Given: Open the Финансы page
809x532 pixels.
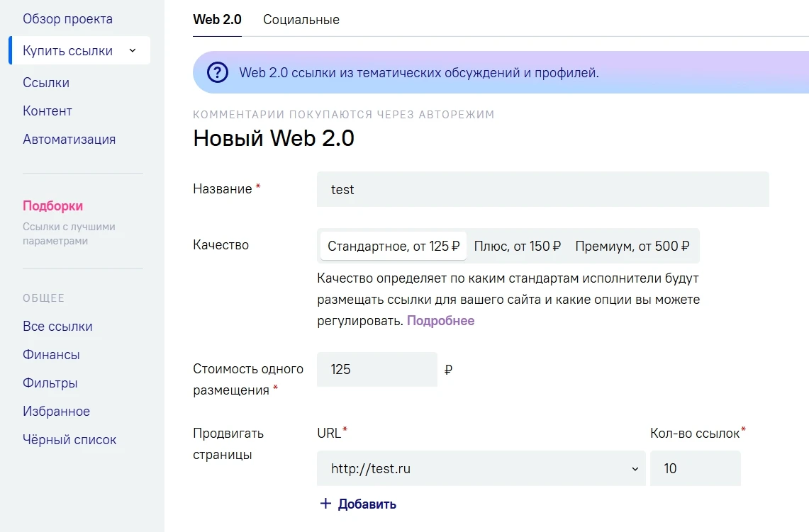Looking at the screenshot, I should [x=51, y=355].
